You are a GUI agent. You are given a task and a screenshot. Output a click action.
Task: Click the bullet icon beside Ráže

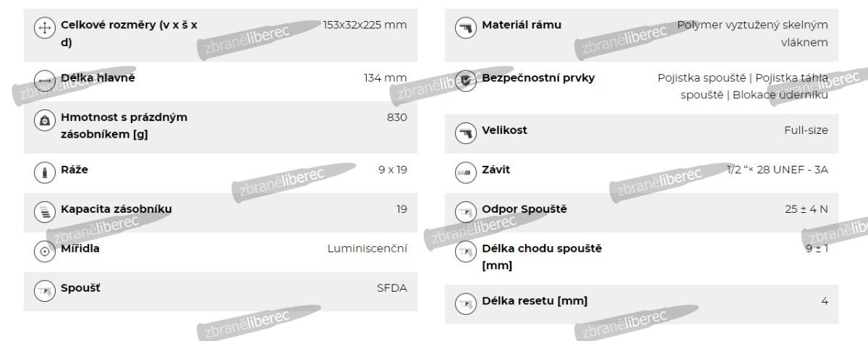tap(43, 171)
